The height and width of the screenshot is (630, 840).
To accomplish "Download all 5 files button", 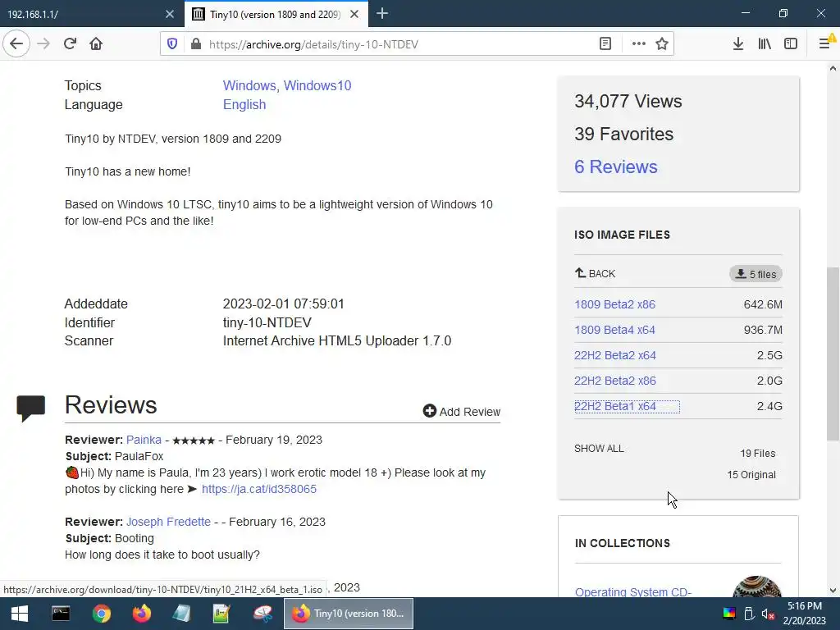I will [756, 274].
